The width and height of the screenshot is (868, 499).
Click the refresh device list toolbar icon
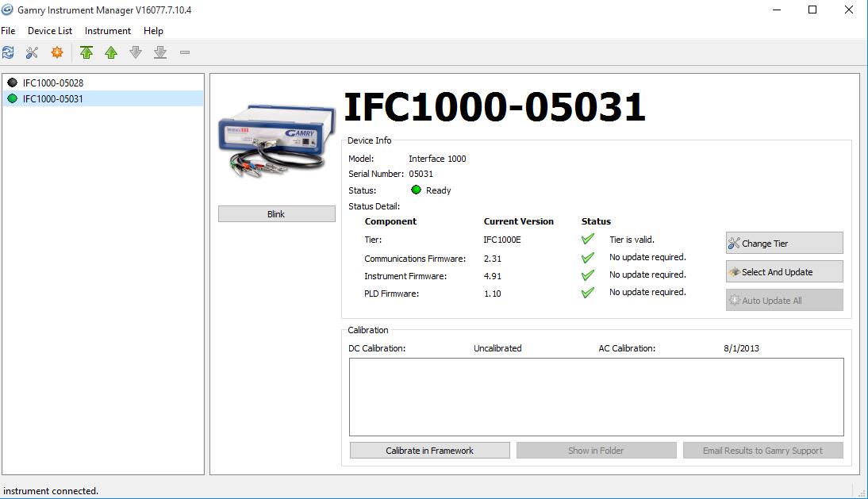point(9,52)
